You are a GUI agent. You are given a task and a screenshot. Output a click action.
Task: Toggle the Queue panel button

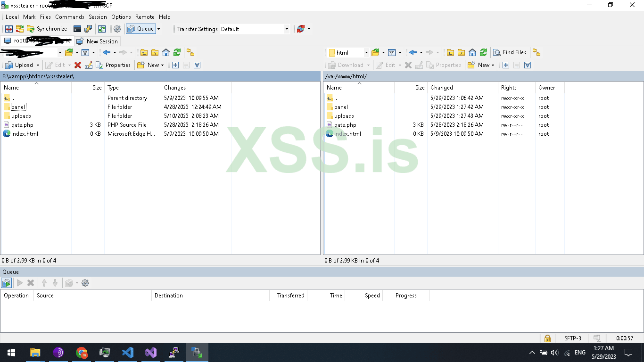140,29
